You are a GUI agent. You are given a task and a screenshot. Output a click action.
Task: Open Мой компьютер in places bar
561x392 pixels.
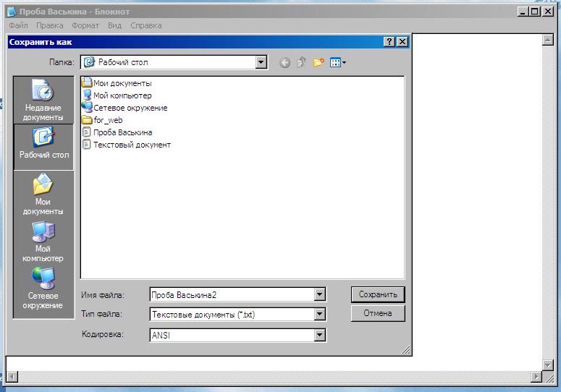click(x=43, y=242)
